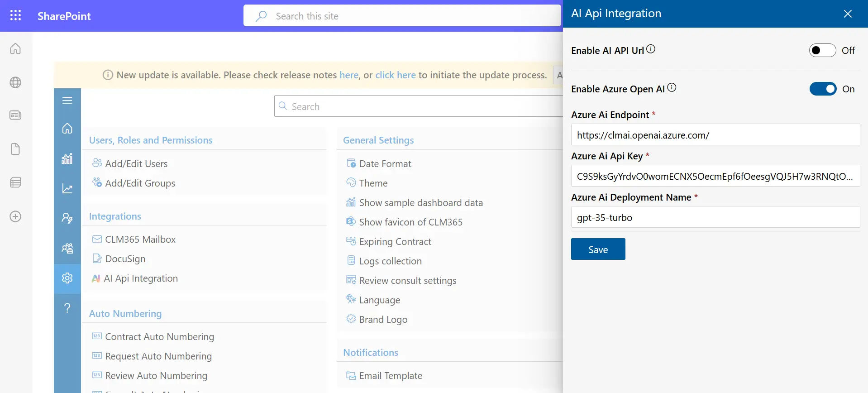Open reports line-chart icon in sidebar
The height and width of the screenshot is (393, 868).
pyautogui.click(x=67, y=188)
